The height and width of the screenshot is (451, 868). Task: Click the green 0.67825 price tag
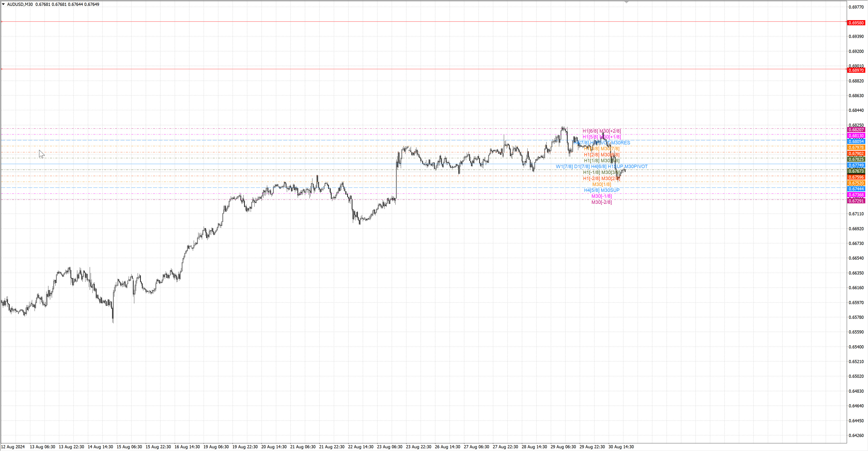click(856, 159)
